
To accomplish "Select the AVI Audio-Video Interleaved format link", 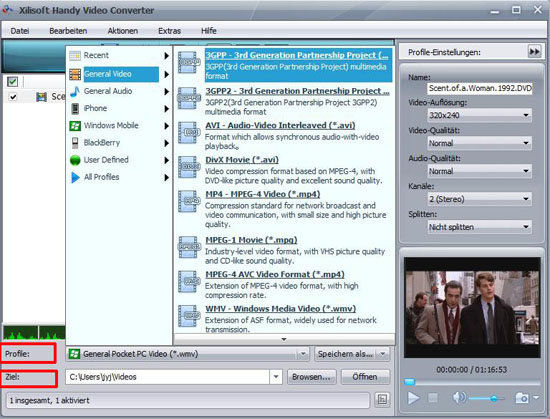I will 280,126.
